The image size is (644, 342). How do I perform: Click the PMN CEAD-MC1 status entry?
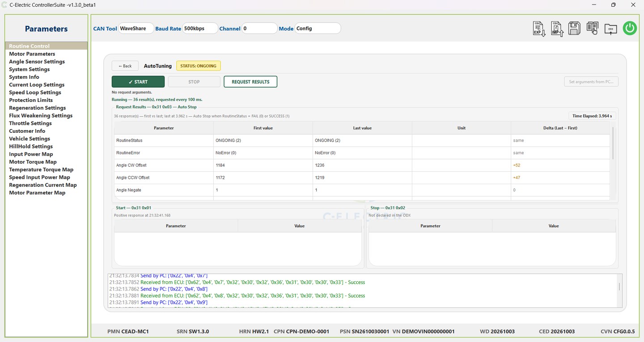[x=128, y=332]
